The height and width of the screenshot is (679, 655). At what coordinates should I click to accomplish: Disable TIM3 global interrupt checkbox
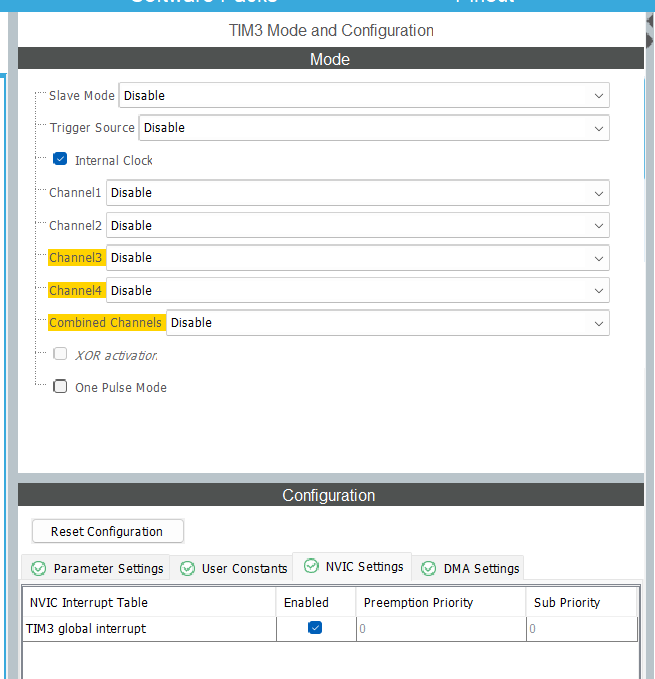click(x=315, y=628)
